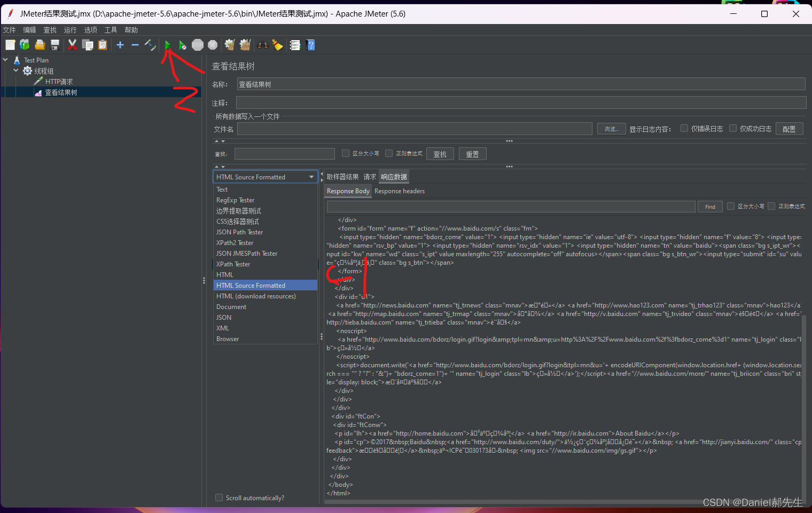Image resolution: width=812 pixels, height=513 pixels.
Task: Click the Shutdown test icon
Action: 213,45
